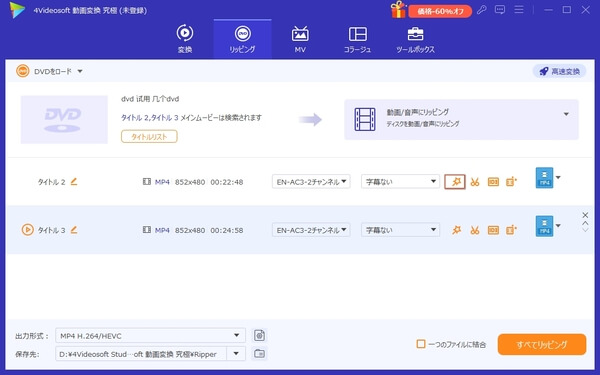Click the gift box promo icon
Screen dimensions: 600x375
(398, 10)
